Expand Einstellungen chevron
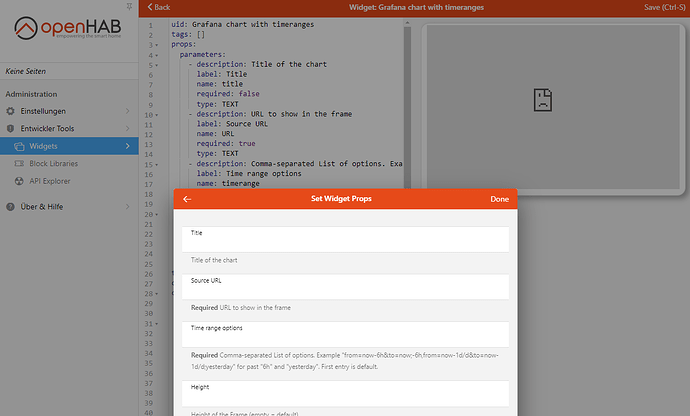 [x=128, y=111]
